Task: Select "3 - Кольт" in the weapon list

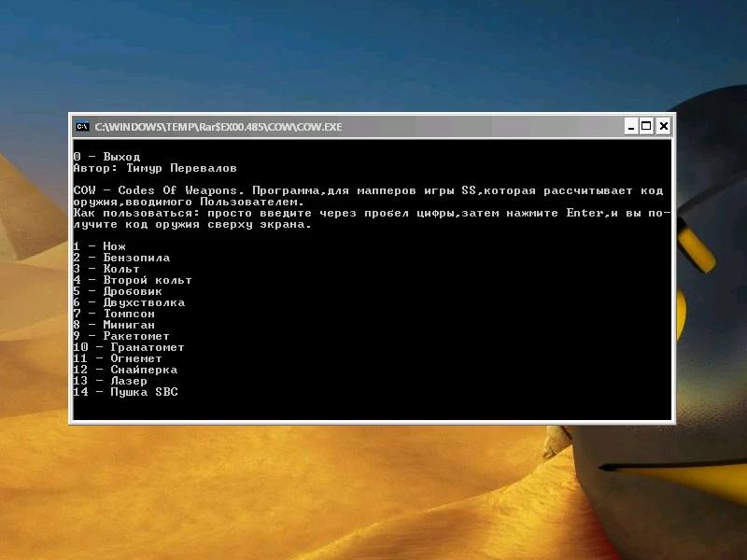Action: point(107,268)
